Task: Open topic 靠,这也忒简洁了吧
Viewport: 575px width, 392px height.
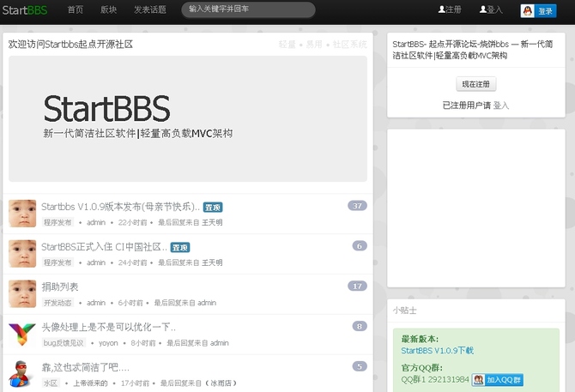Action: point(85,367)
